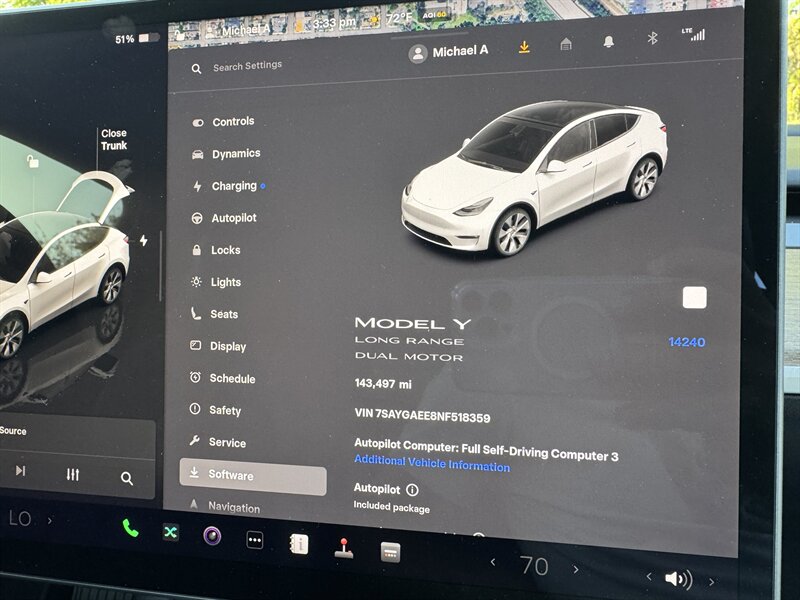Toggle the lock icon above the car
This screenshot has height=600, width=800.
(x=33, y=161)
